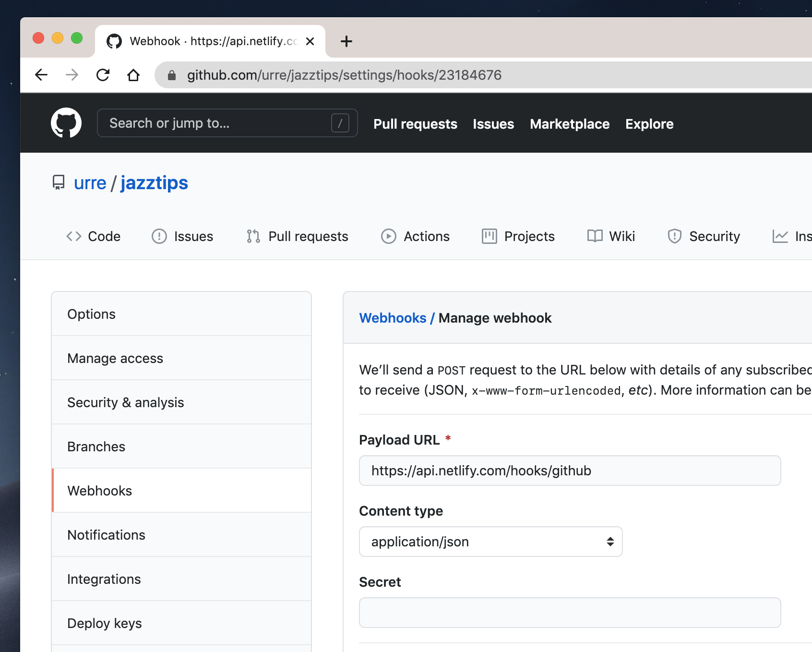The image size is (812, 652).
Task: Reload the page with refresh icon
Action: [103, 75]
